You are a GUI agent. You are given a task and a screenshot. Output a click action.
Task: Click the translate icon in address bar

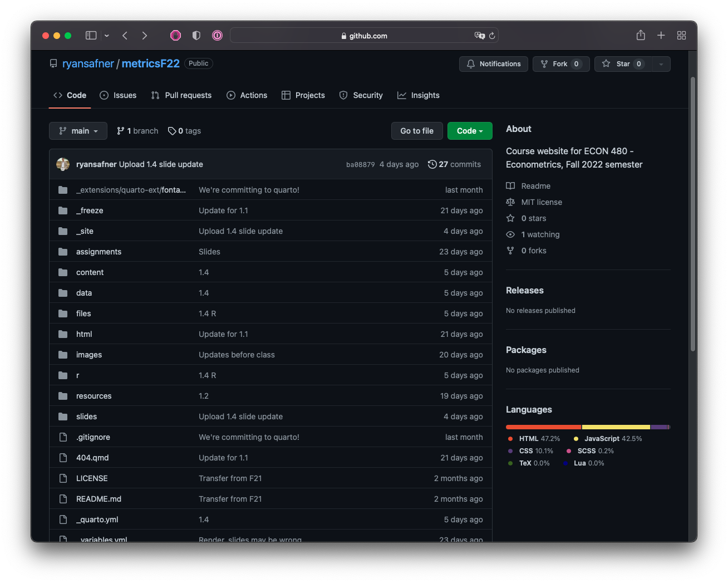tap(479, 36)
